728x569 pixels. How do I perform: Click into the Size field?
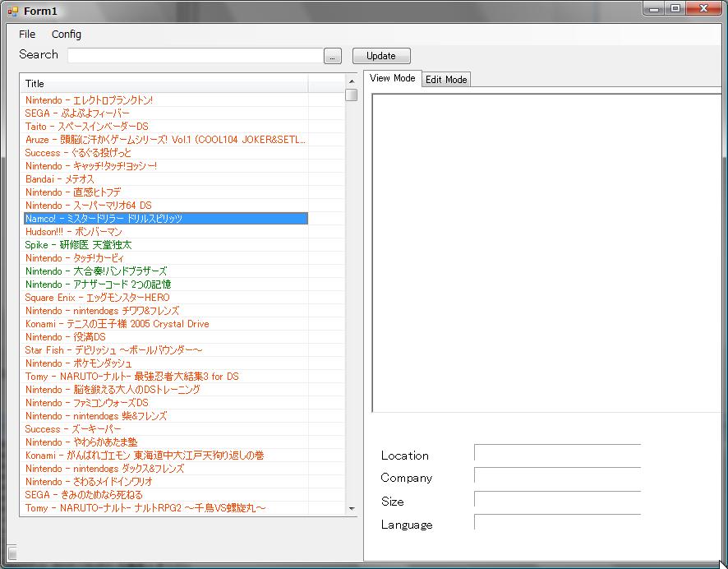click(x=557, y=499)
